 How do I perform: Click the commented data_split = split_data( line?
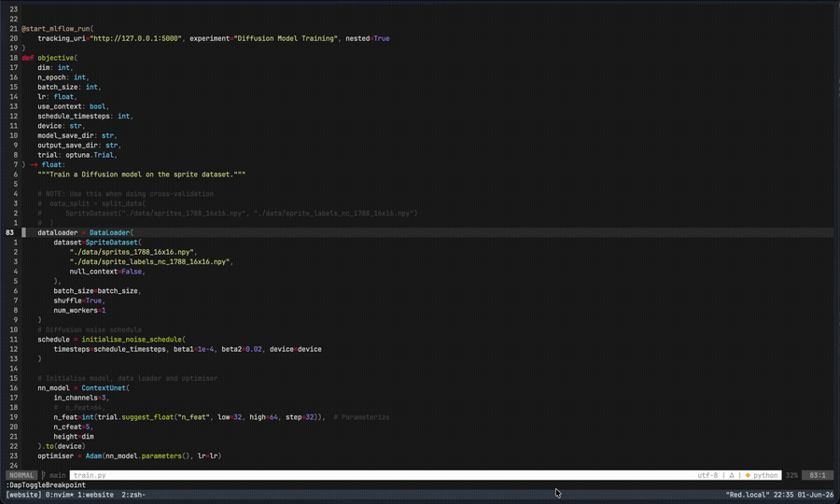pos(91,203)
